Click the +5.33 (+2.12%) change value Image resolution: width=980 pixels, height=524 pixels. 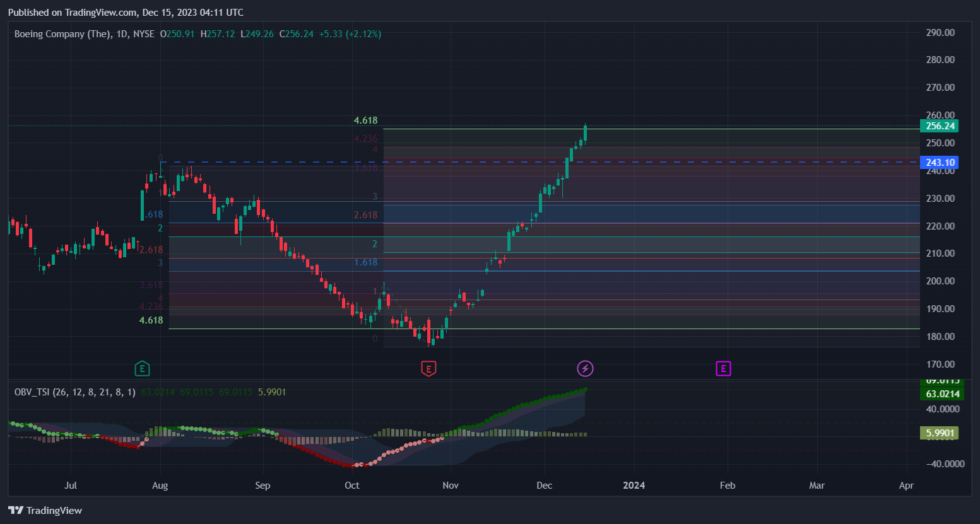pyautogui.click(x=350, y=34)
